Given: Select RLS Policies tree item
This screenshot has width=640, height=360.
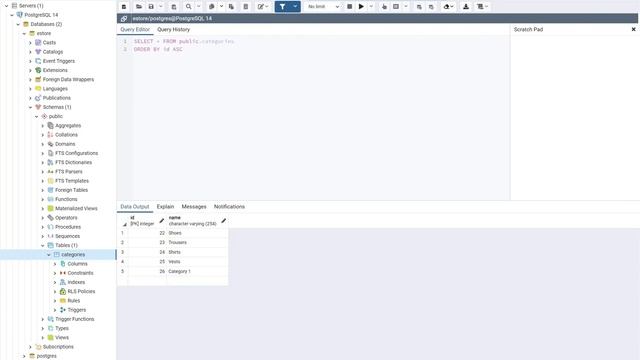Looking at the screenshot, I should [x=81, y=291].
